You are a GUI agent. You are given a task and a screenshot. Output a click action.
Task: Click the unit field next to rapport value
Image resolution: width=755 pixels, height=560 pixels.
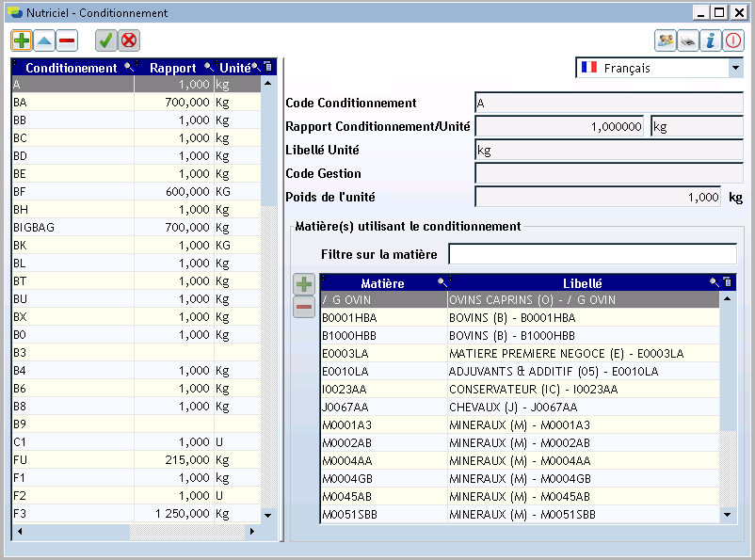[x=697, y=127]
